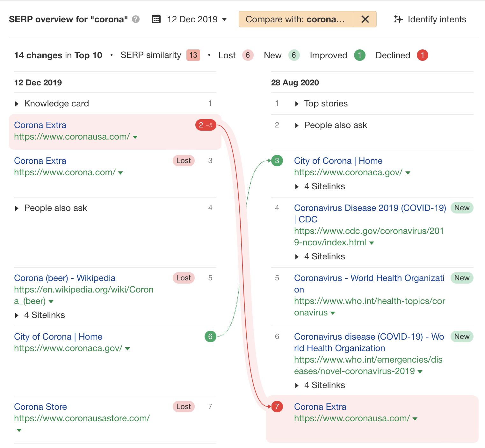Screen dimensions: 485x448
Task: Expand the Knowledge card entry
Action: [17, 103]
